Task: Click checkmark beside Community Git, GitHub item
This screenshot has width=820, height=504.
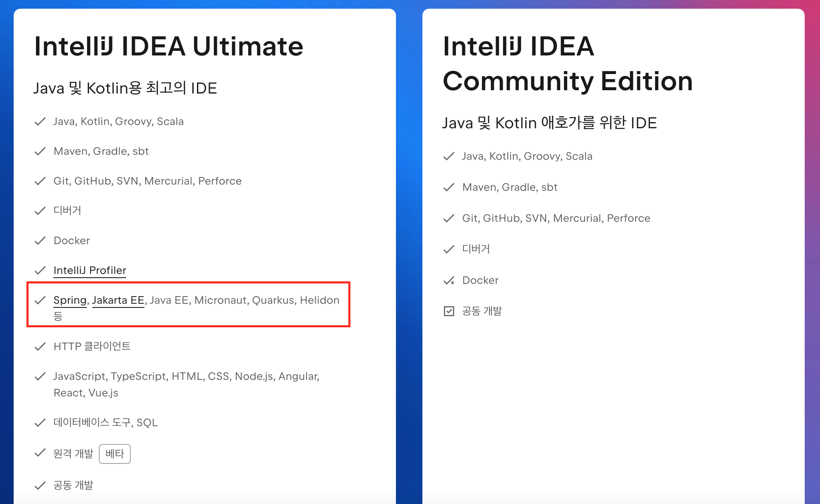Action: 449,218
